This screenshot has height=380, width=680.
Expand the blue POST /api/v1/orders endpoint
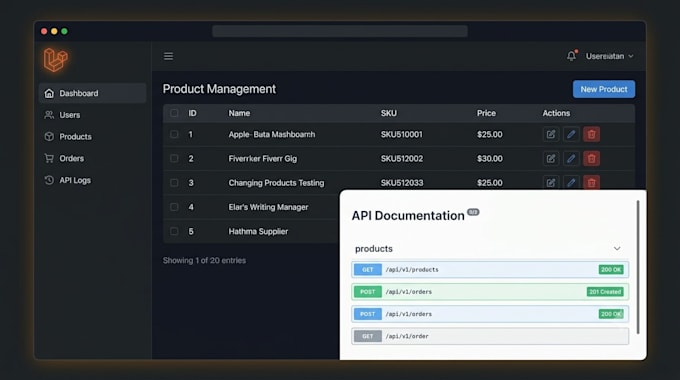click(490, 314)
